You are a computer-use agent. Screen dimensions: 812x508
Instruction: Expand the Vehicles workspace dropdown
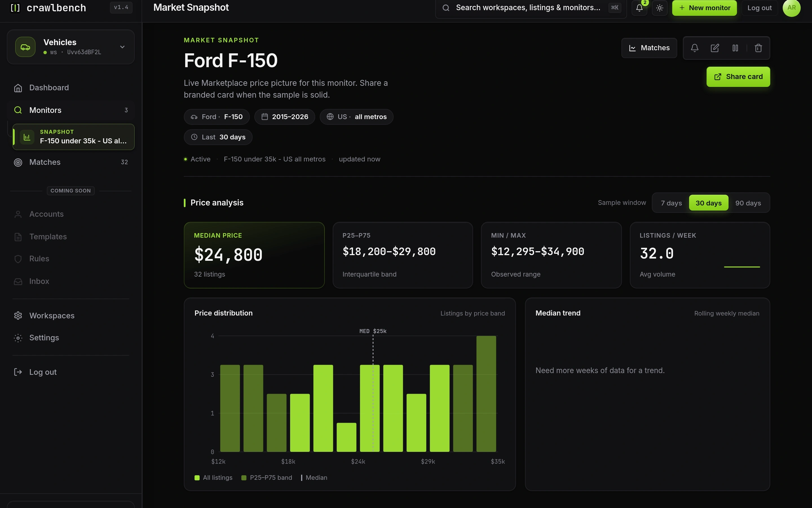122,47
